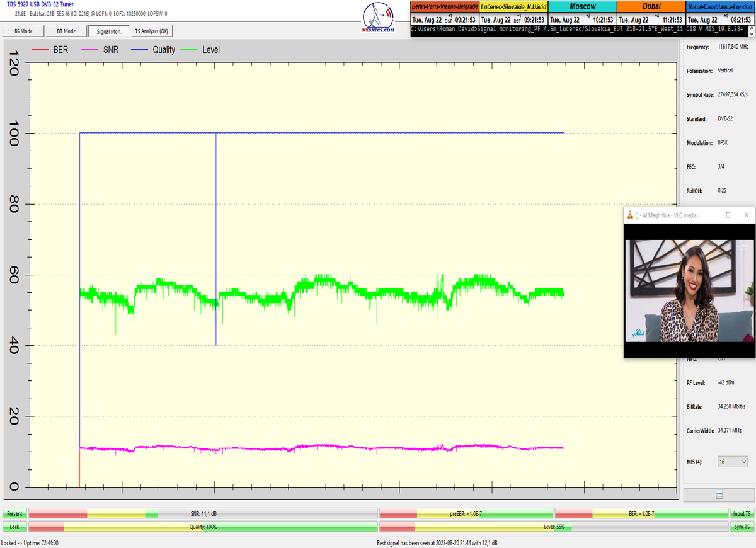Toggle the Sync TS indicator
The image size is (756, 548).
pos(742,527)
